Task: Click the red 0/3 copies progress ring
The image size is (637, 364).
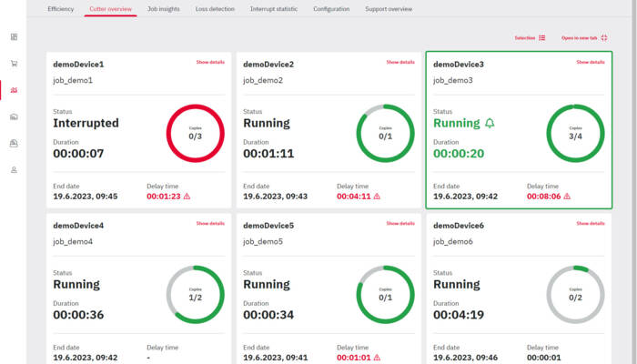Action: 196,133
